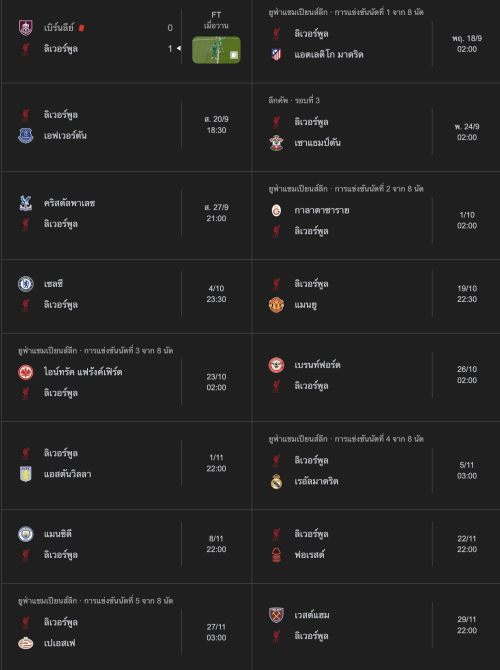Image resolution: width=500 pixels, height=670 pixels.
Task: Select the Atletico Madrid crest icon
Action: (276, 54)
